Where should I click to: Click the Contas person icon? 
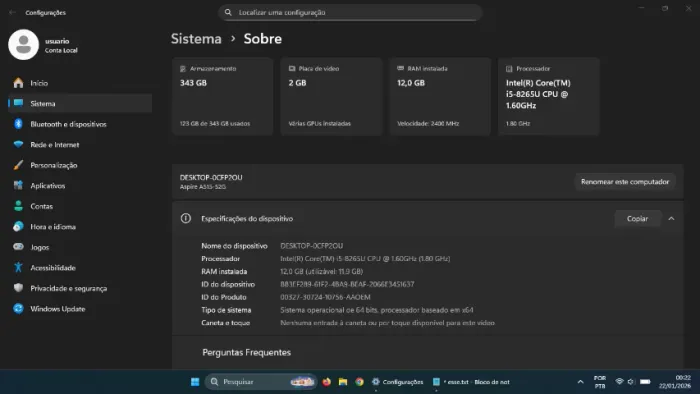pos(18,206)
